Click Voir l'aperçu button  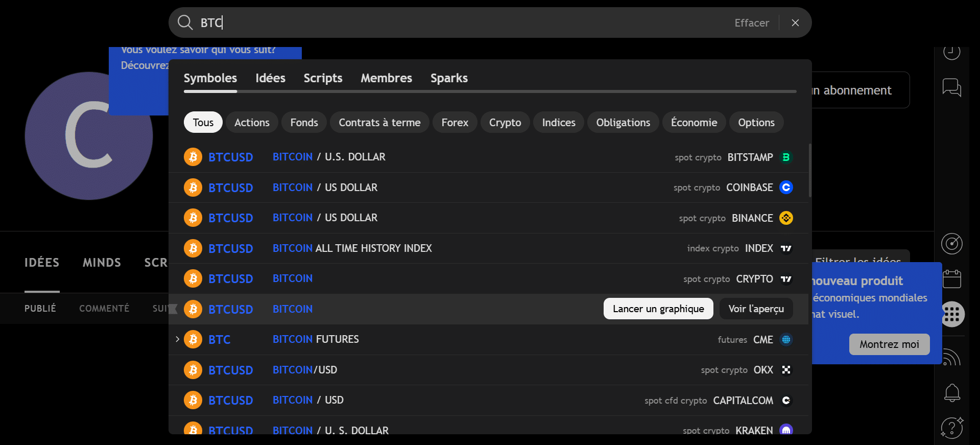756,309
